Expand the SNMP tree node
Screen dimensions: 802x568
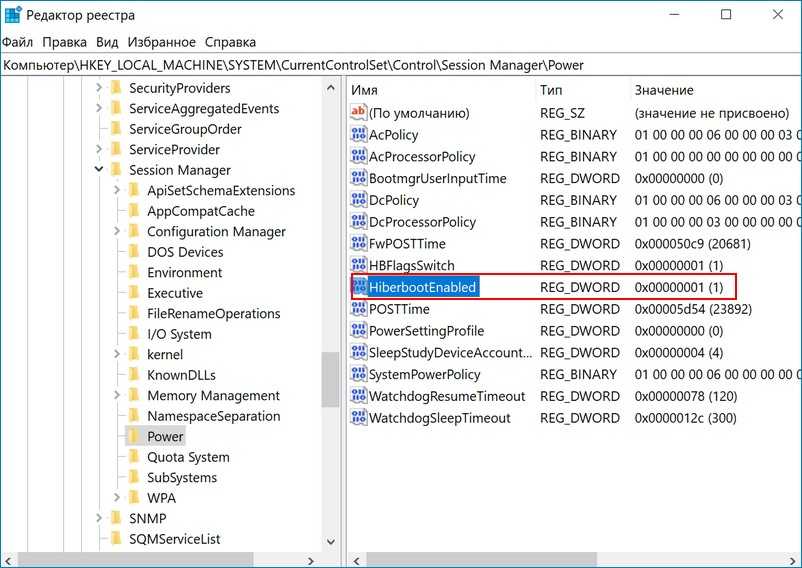click(99, 518)
